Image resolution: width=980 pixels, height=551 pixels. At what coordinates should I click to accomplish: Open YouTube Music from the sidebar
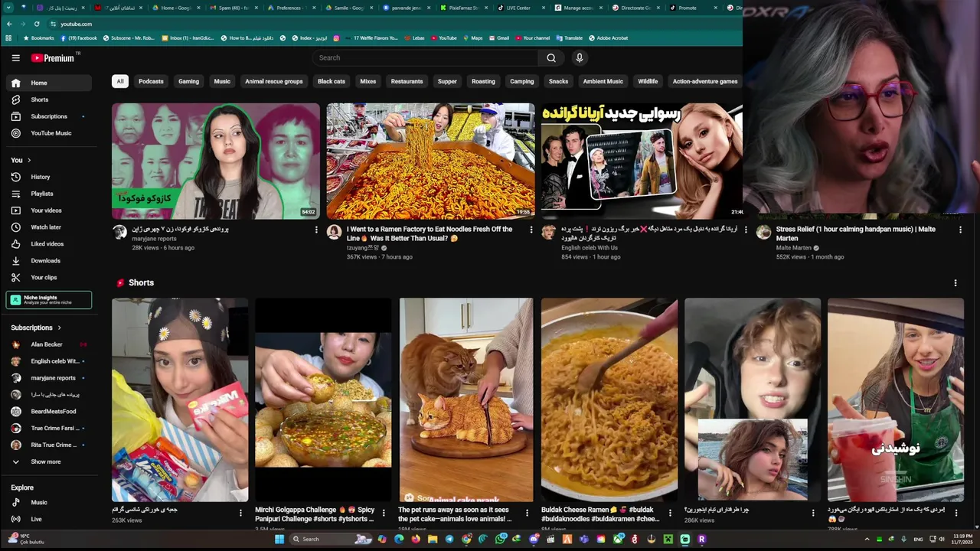click(49, 133)
